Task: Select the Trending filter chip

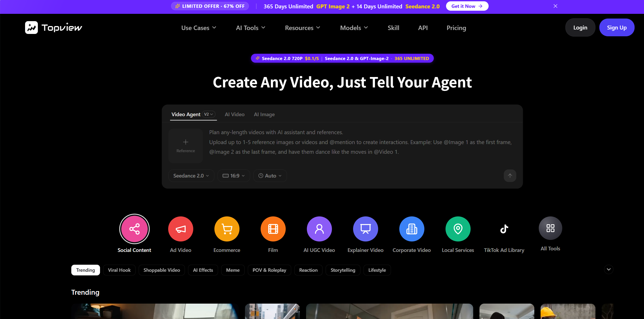Action: (x=86, y=270)
